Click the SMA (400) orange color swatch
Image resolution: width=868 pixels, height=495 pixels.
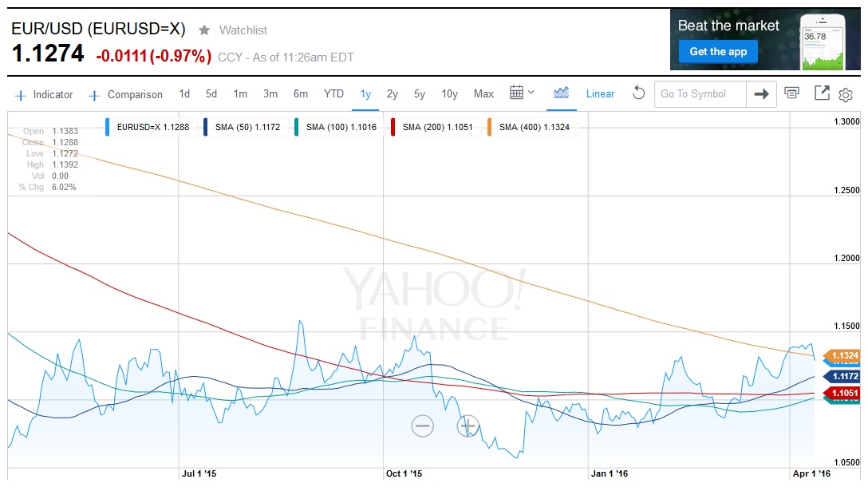490,127
